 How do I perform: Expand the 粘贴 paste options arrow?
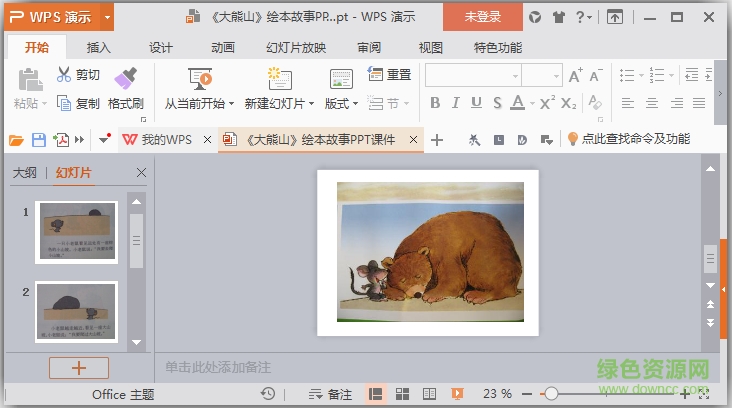[44, 104]
